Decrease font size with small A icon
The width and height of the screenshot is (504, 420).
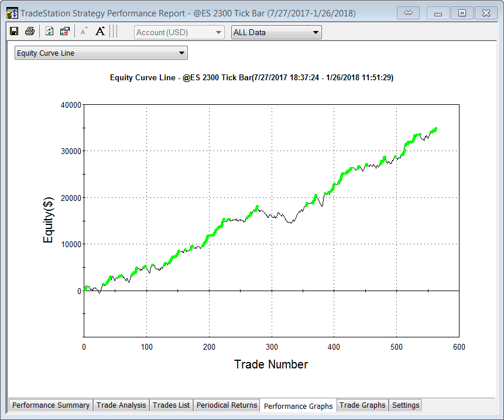pos(84,32)
